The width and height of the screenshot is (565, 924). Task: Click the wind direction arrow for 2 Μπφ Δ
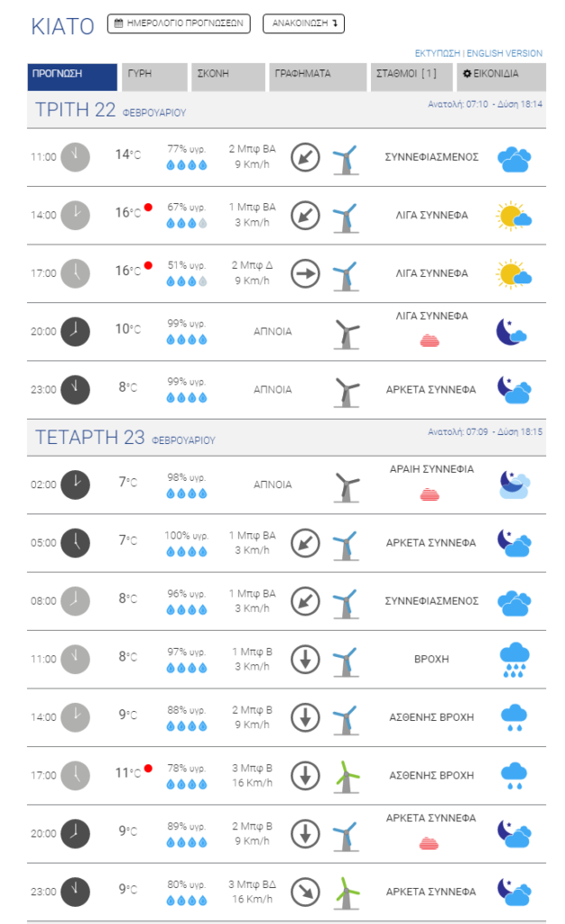[305, 273]
